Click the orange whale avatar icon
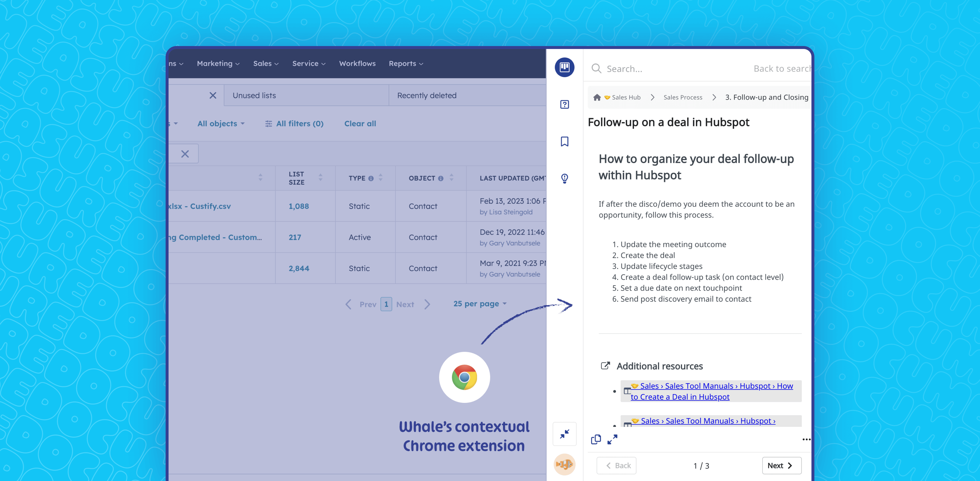This screenshot has height=481, width=980. click(x=564, y=464)
